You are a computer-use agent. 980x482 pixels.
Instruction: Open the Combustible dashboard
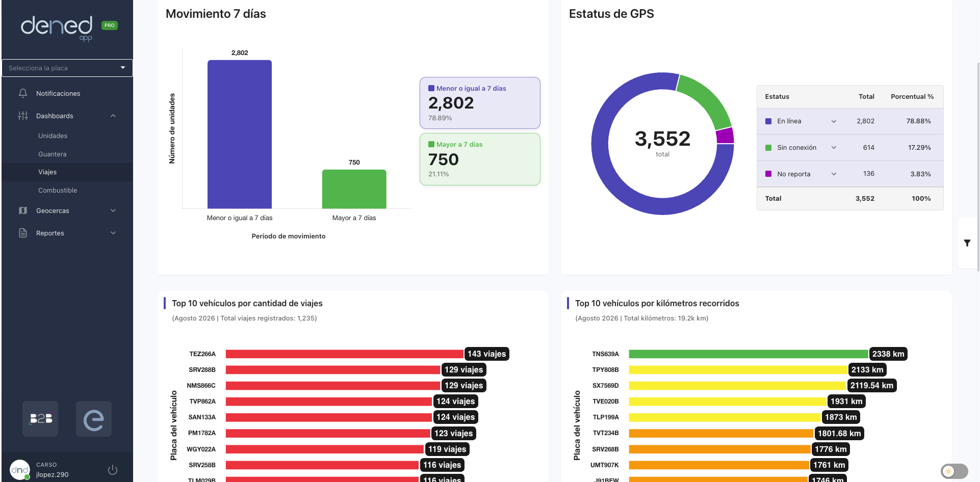(x=58, y=190)
